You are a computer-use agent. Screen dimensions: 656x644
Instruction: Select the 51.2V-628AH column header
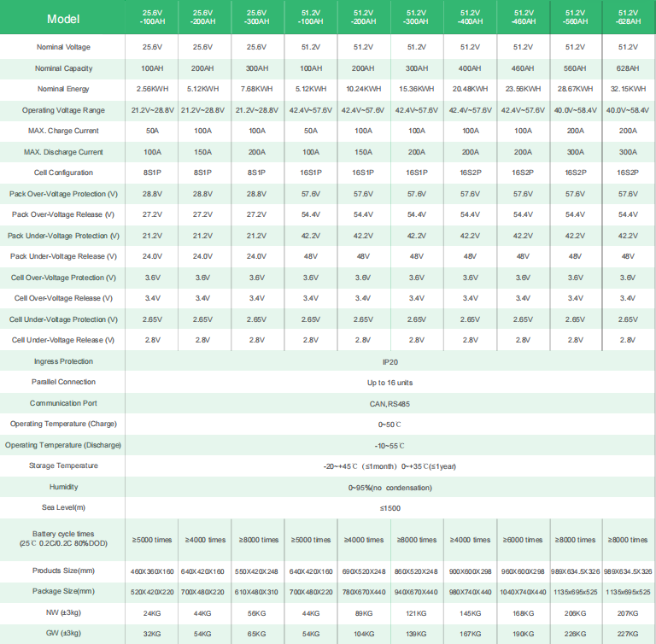coord(628,17)
